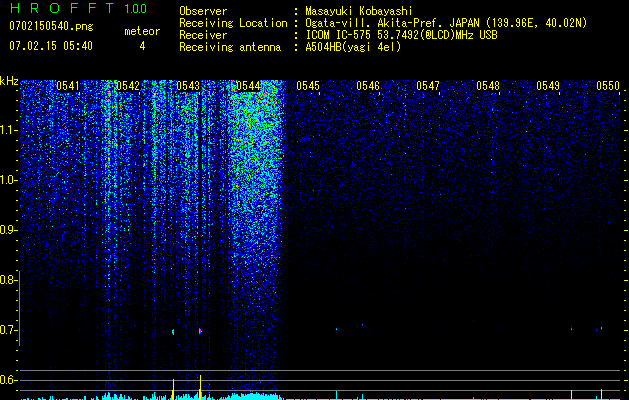629x400 pixels.
Task: Click the Receiving antenna label
Action: [230, 47]
